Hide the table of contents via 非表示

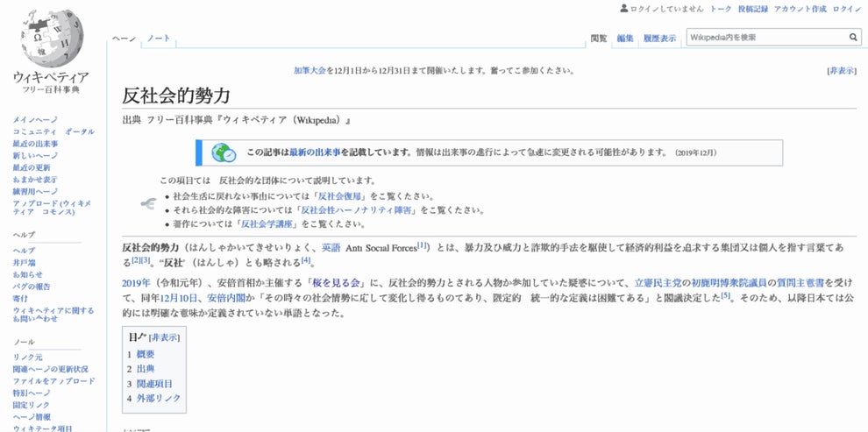tap(165, 337)
